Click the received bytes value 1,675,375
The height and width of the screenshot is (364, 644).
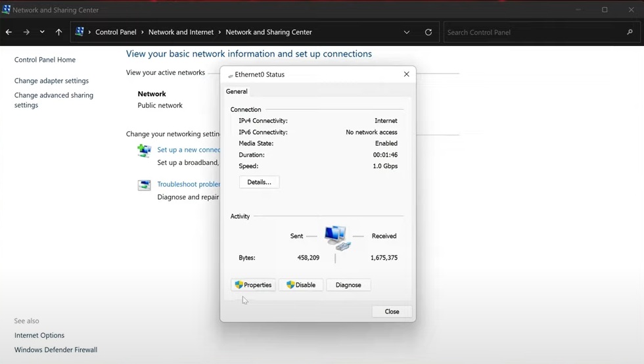click(384, 258)
